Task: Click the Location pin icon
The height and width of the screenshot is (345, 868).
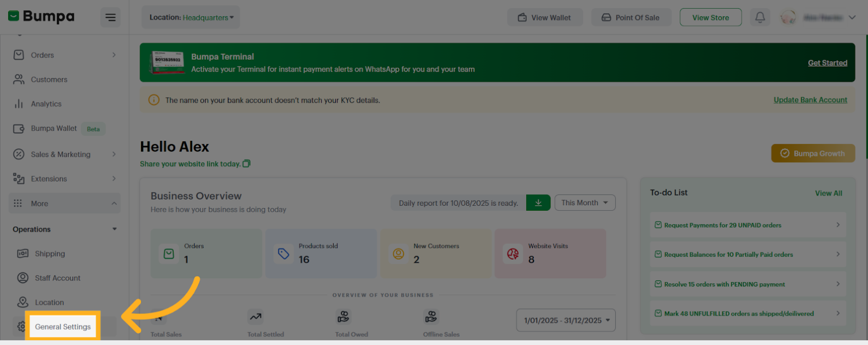Action: (x=23, y=302)
